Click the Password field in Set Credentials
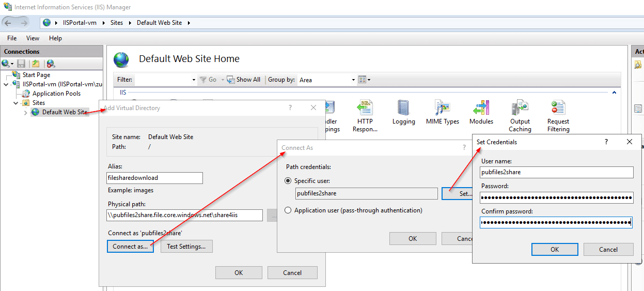 point(556,197)
